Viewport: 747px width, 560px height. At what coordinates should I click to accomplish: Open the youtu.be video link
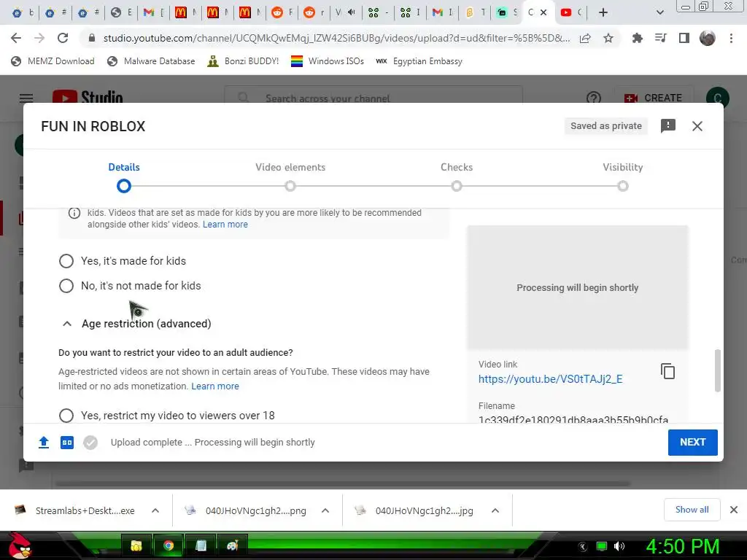(550, 379)
